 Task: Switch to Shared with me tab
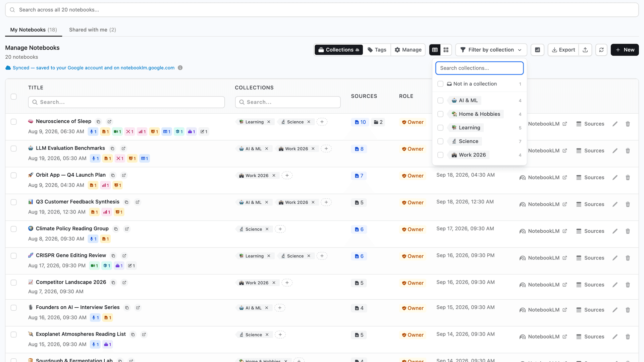[93, 30]
